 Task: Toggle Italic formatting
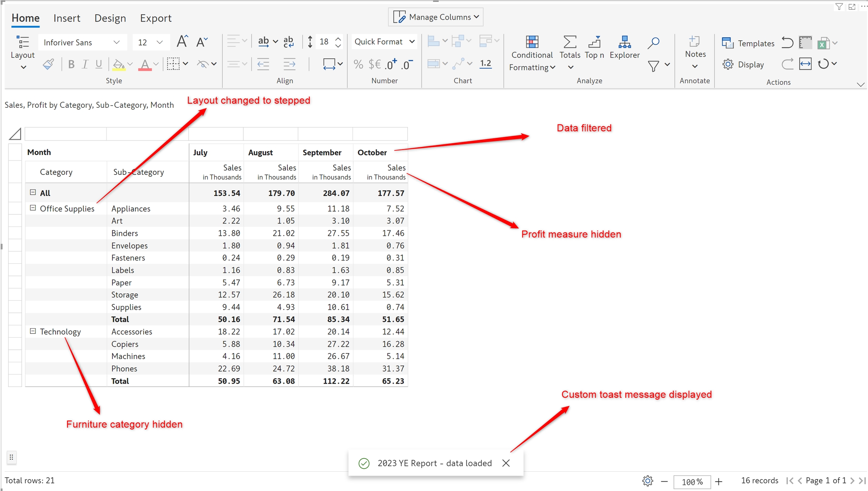coord(85,64)
